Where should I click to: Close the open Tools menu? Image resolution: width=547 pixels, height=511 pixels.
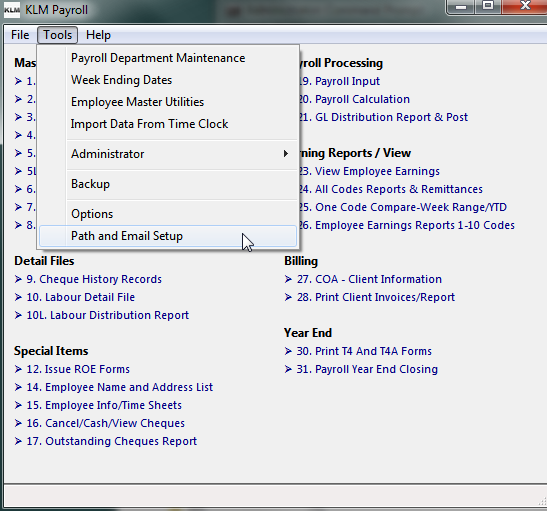click(58, 35)
